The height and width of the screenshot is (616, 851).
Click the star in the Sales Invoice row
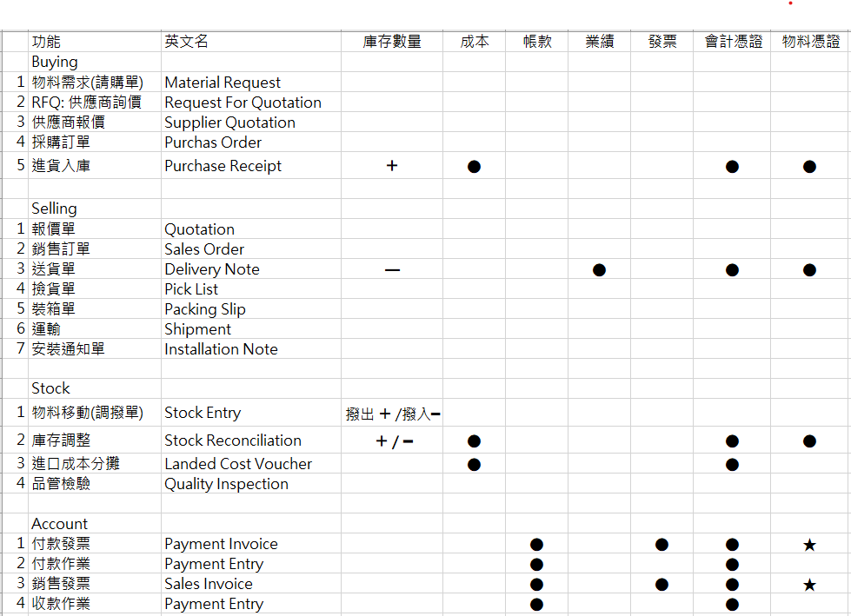(809, 585)
